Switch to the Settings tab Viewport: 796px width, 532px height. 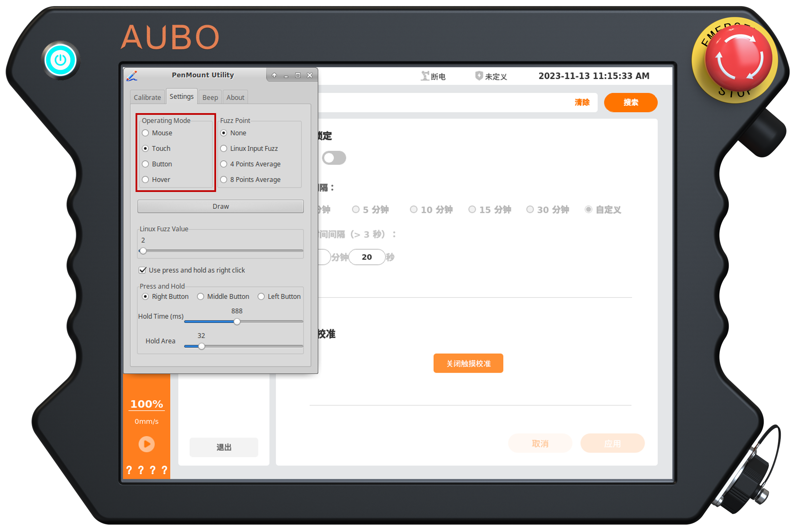[181, 96]
